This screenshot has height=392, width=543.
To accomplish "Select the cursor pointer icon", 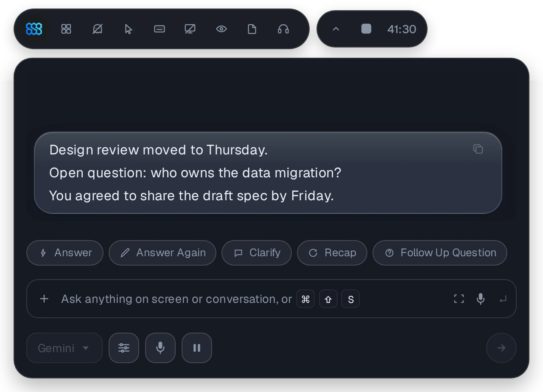I will pyautogui.click(x=129, y=29).
